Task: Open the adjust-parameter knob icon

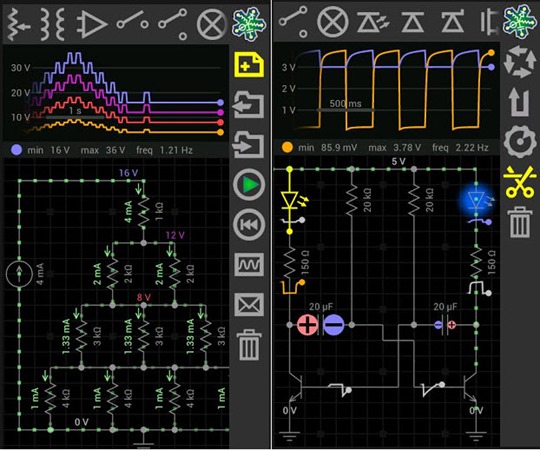Action: [520, 141]
